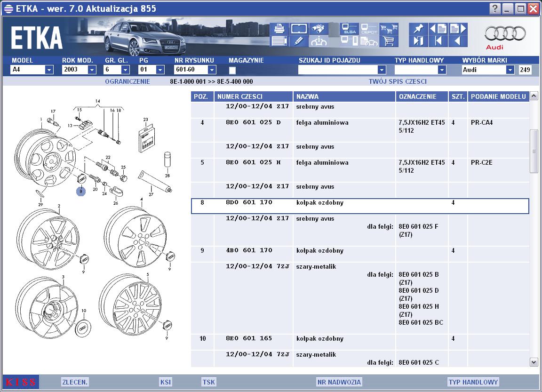Click highlighted position 8 marker in diagram
Image resolution: width=542 pixels, height=392 pixels.
(x=81, y=191)
